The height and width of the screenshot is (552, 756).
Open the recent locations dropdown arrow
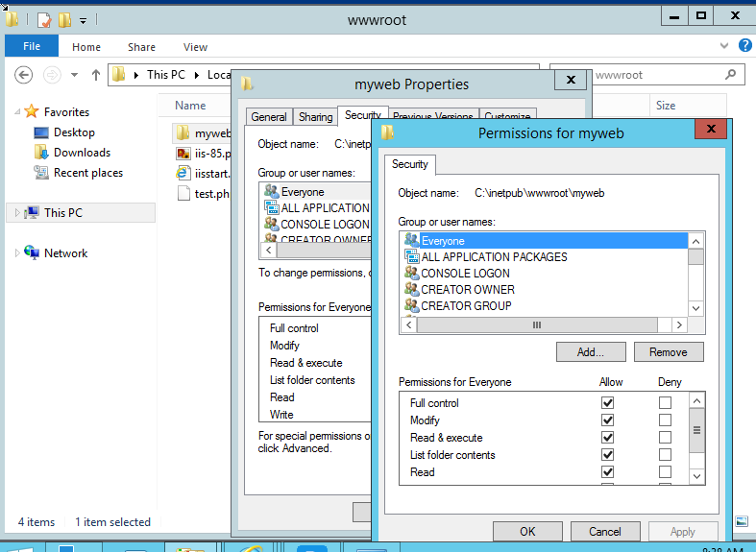point(74,75)
